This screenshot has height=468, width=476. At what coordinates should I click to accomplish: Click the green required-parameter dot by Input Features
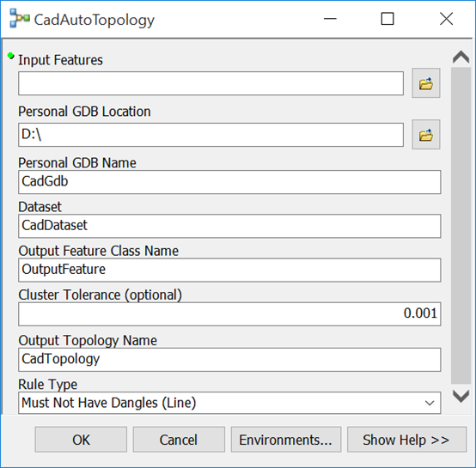[11, 56]
